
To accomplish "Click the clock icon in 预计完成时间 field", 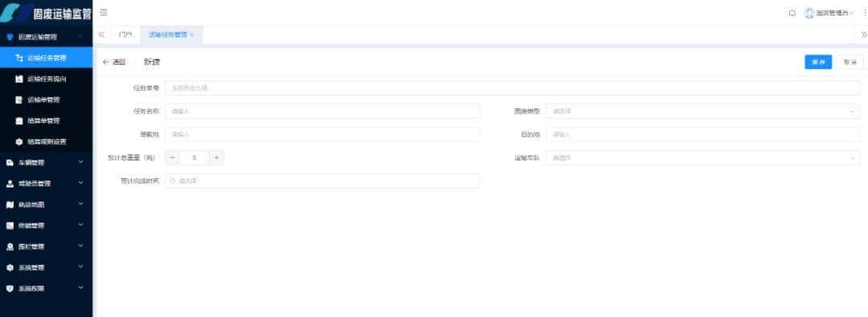I will [172, 181].
